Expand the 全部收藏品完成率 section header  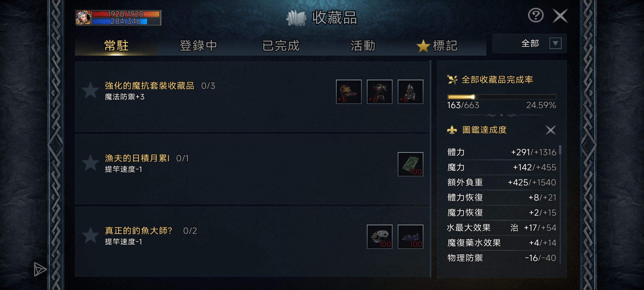click(497, 80)
